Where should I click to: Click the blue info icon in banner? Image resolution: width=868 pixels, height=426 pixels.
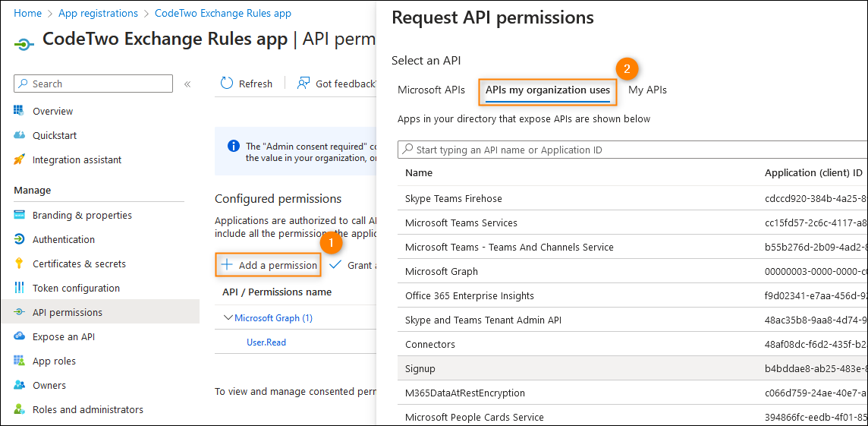tap(234, 147)
